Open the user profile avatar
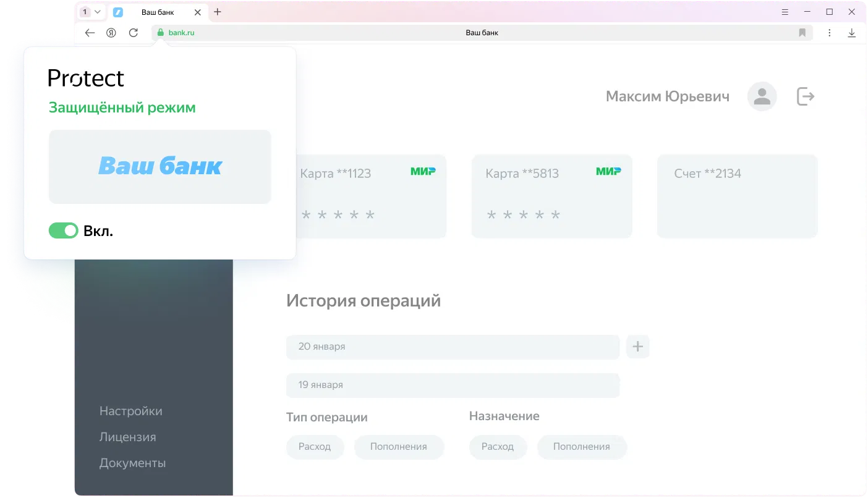This screenshot has height=498, width=868. [x=762, y=96]
